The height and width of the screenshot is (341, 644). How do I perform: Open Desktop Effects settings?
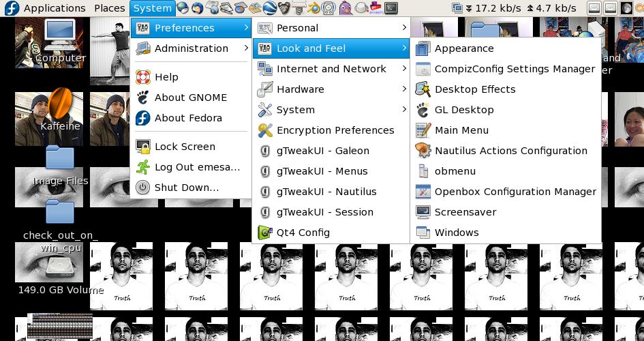click(506, 89)
